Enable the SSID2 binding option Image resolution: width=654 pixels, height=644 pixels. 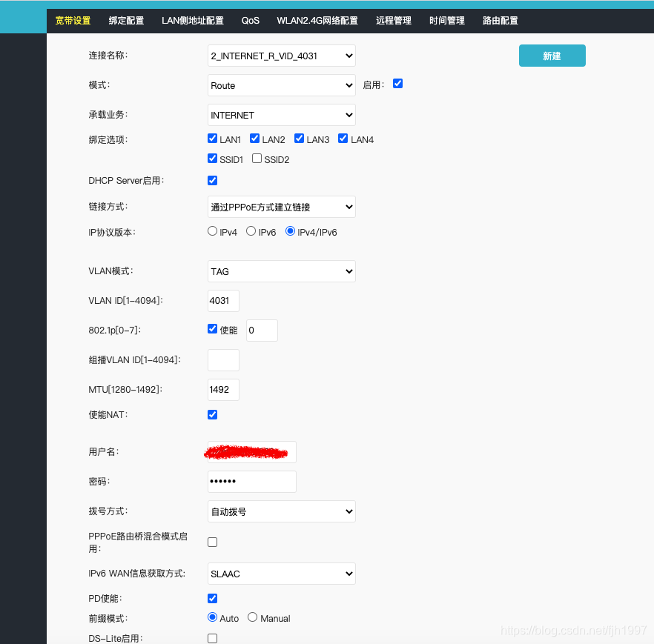(256, 158)
